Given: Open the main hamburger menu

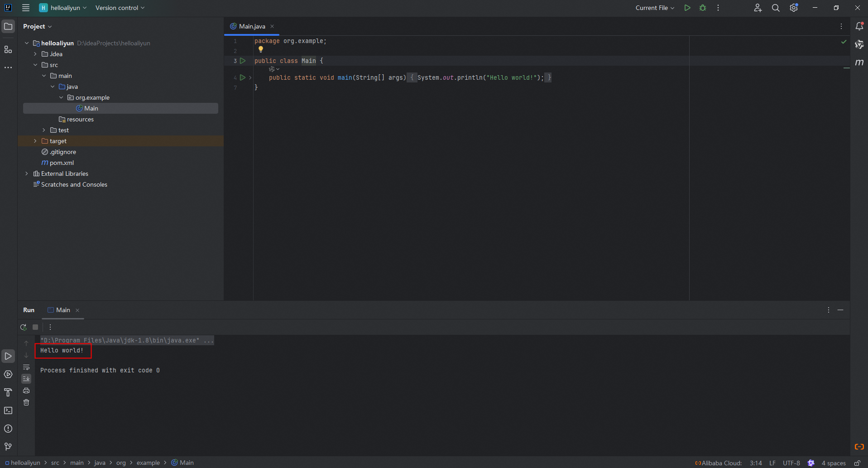Looking at the screenshot, I should (26, 8).
